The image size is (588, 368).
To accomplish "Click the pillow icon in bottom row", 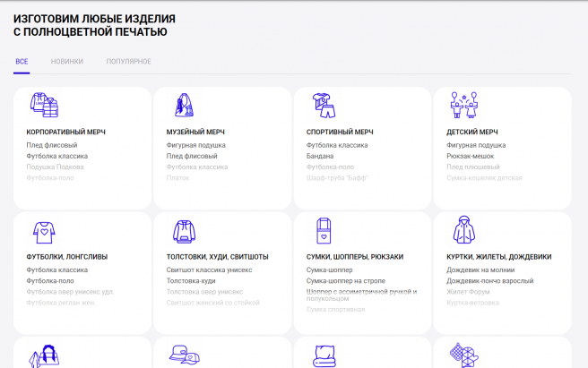I will (x=324, y=356).
